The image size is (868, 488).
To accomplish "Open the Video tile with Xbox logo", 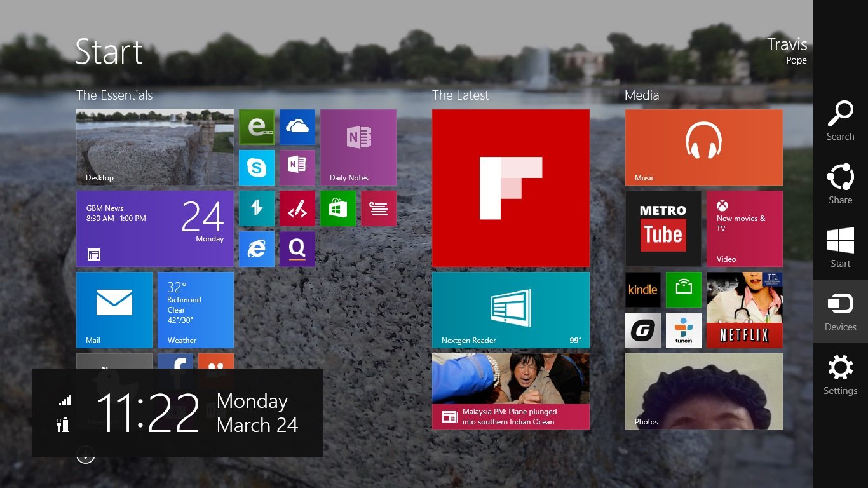I will pos(745,229).
